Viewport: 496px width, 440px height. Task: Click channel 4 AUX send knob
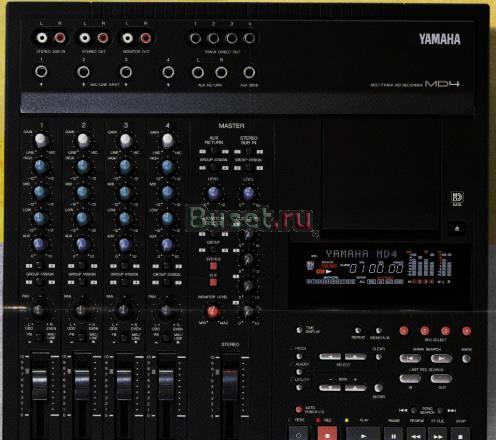(x=167, y=244)
